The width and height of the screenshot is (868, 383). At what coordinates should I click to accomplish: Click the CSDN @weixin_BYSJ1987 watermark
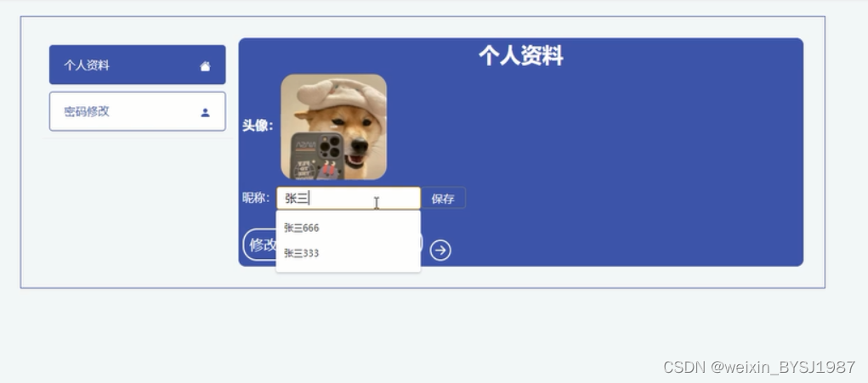759,367
